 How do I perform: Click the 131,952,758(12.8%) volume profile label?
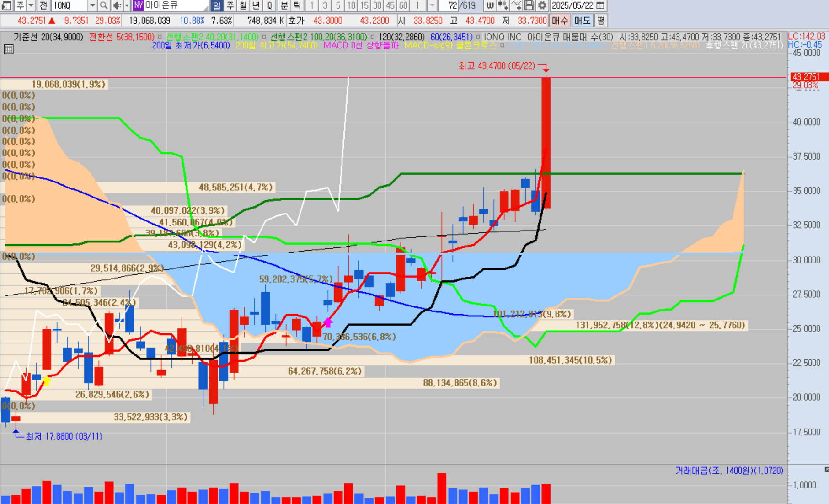click(660, 325)
